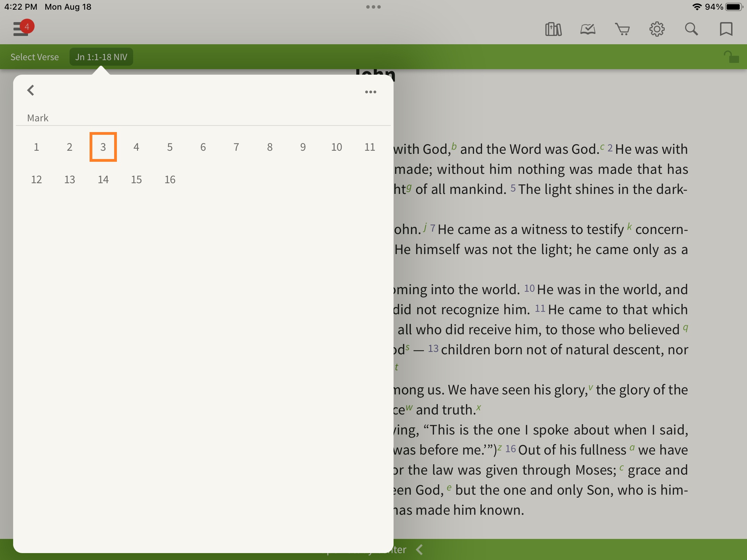Open the hamburger menu with 4 notifications
747x560 pixels.
coord(23,28)
